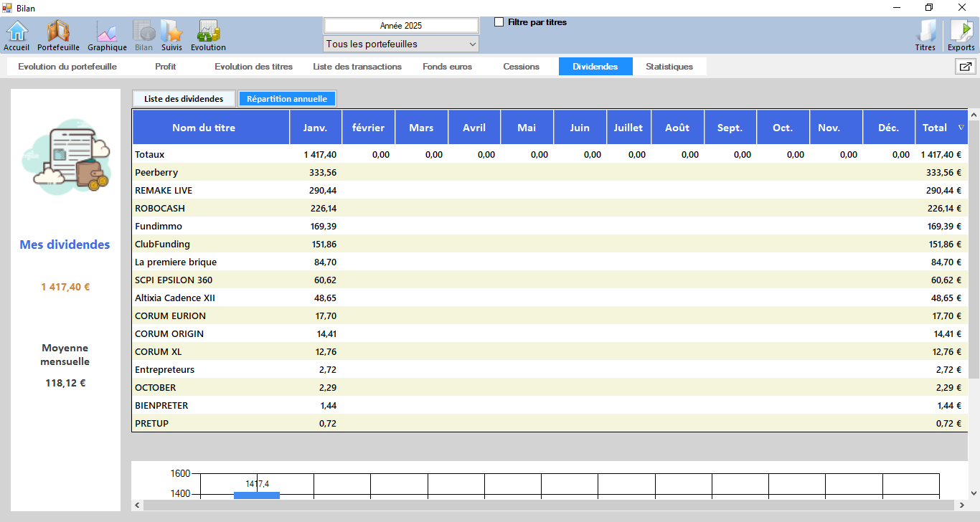Select the ROBOCASH row
This screenshot has width=980, height=522.
click(550, 208)
